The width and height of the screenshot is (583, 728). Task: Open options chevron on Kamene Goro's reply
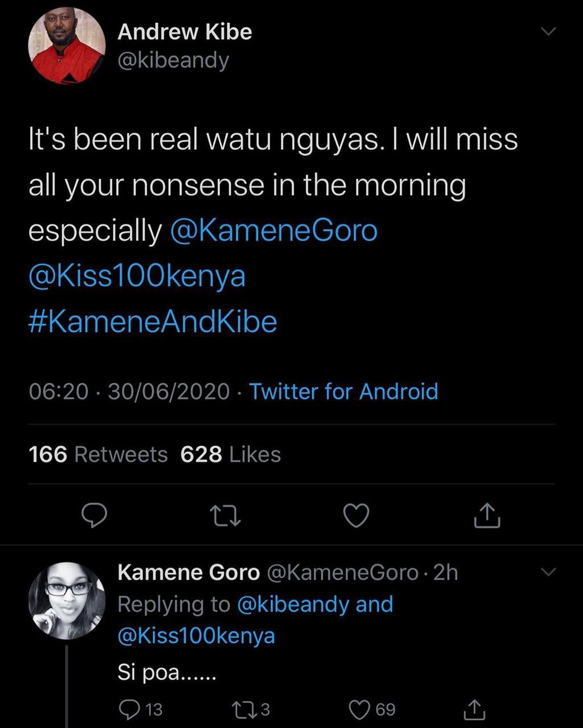[548, 571]
